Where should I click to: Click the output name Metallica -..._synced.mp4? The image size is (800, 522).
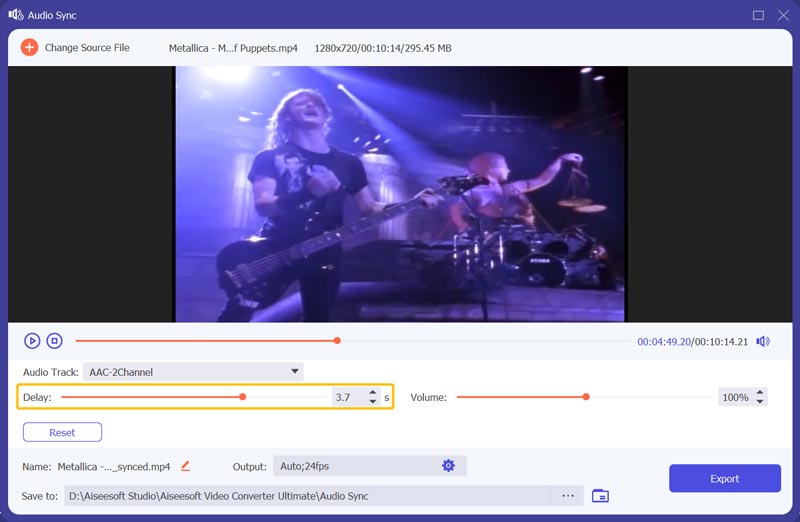coord(114,466)
